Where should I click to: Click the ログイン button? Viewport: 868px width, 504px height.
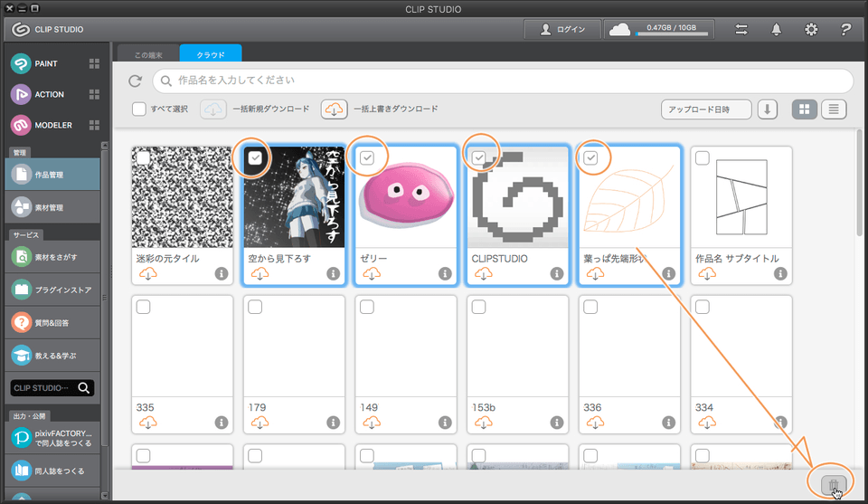(x=562, y=30)
